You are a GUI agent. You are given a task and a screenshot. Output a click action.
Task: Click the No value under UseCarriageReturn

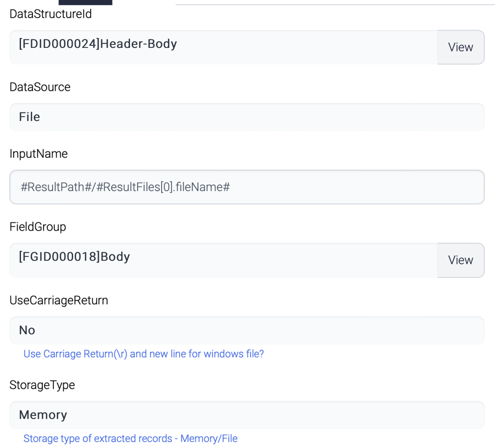[x=27, y=330]
